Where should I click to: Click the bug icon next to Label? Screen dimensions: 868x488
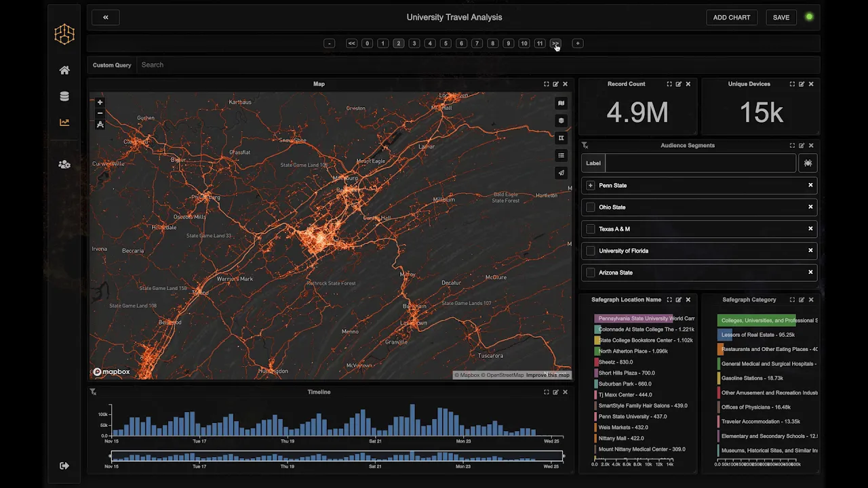tap(808, 163)
